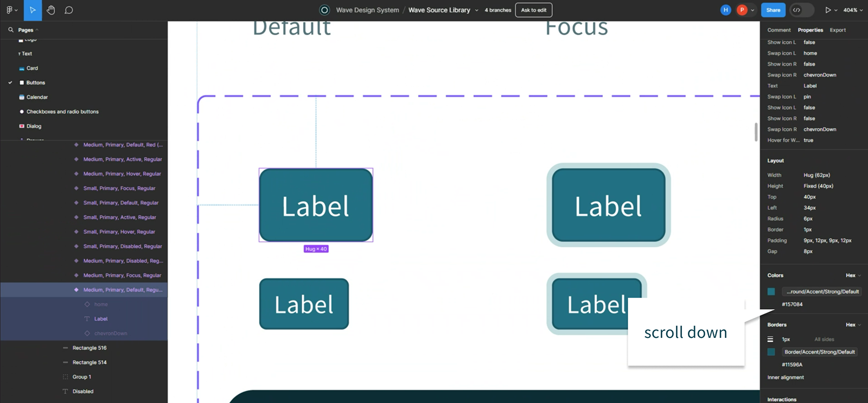This screenshot has height=403, width=868.
Task: Select the large Focus Label button on canvas
Action: coord(609,205)
